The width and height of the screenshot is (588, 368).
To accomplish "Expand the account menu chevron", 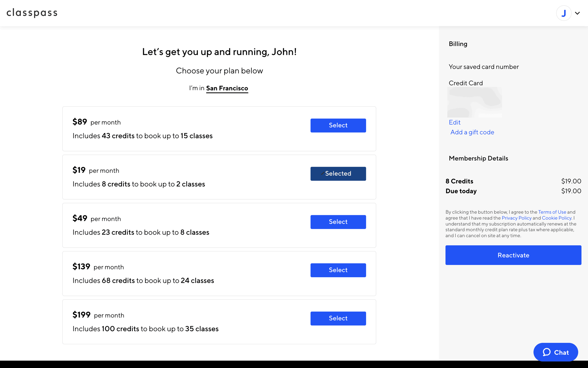I will [x=577, y=13].
